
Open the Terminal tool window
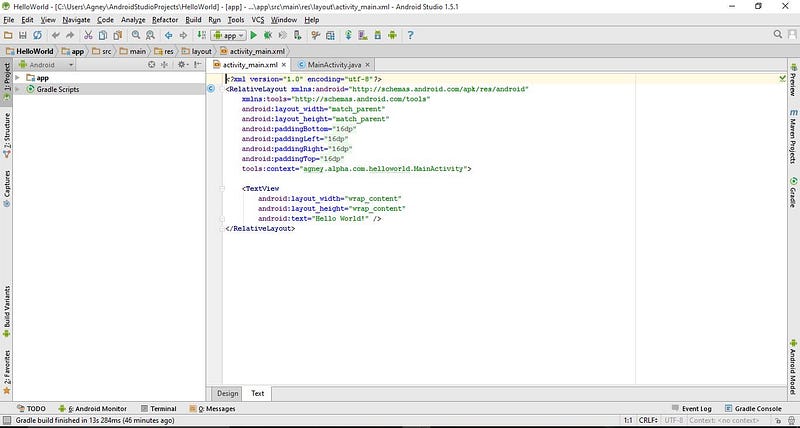tap(158, 409)
